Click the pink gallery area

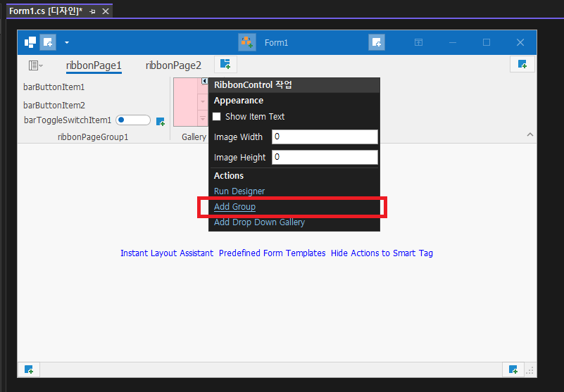click(x=185, y=102)
